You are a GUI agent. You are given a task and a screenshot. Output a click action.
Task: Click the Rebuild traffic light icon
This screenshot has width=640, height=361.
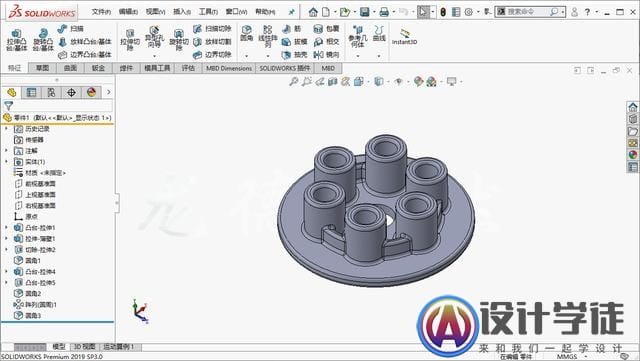443,12
